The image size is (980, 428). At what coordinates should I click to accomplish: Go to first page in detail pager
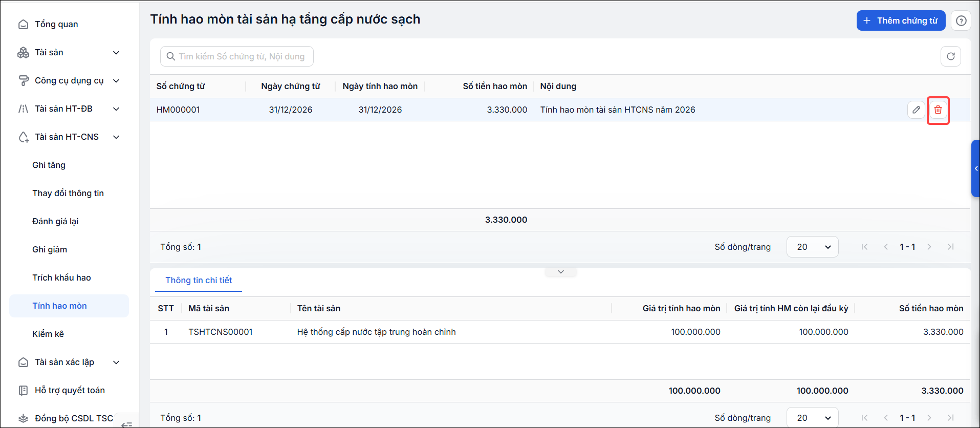[x=864, y=418]
